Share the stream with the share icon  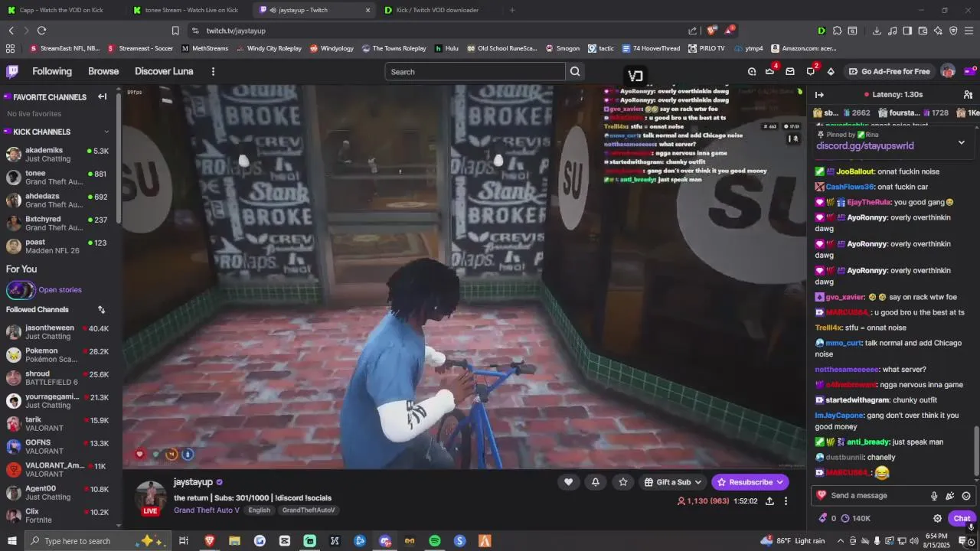click(769, 500)
